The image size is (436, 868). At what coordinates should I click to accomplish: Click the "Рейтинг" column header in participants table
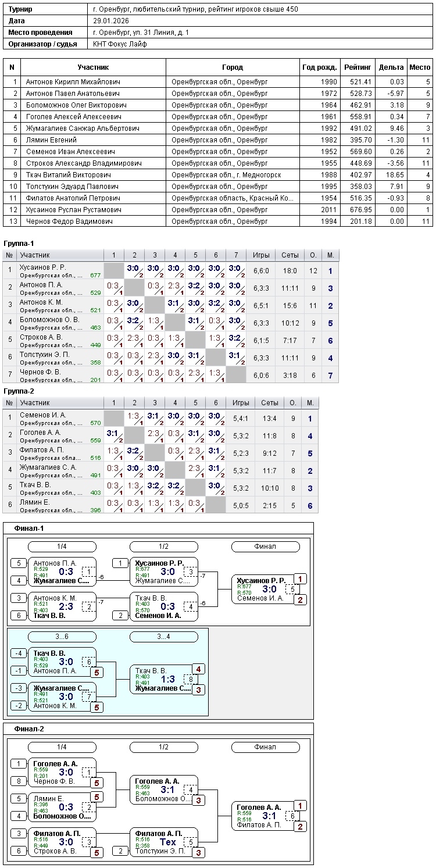click(357, 67)
